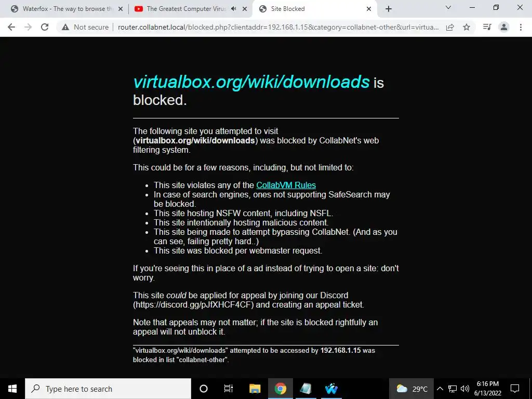Image resolution: width=532 pixels, height=399 pixels.
Task: Open the weather widget showing 29°C
Action: pos(411,389)
